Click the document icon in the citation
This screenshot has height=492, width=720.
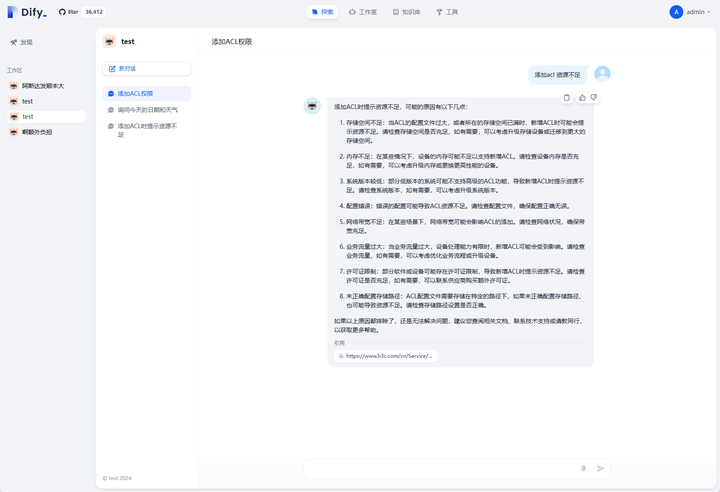click(x=341, y=356)
